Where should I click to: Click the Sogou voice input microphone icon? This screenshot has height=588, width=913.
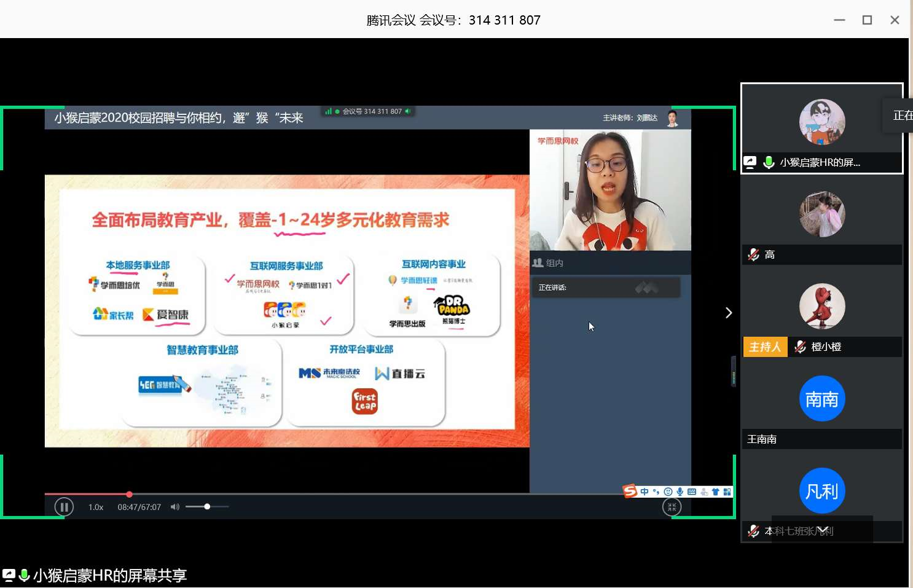coord(680,492)
